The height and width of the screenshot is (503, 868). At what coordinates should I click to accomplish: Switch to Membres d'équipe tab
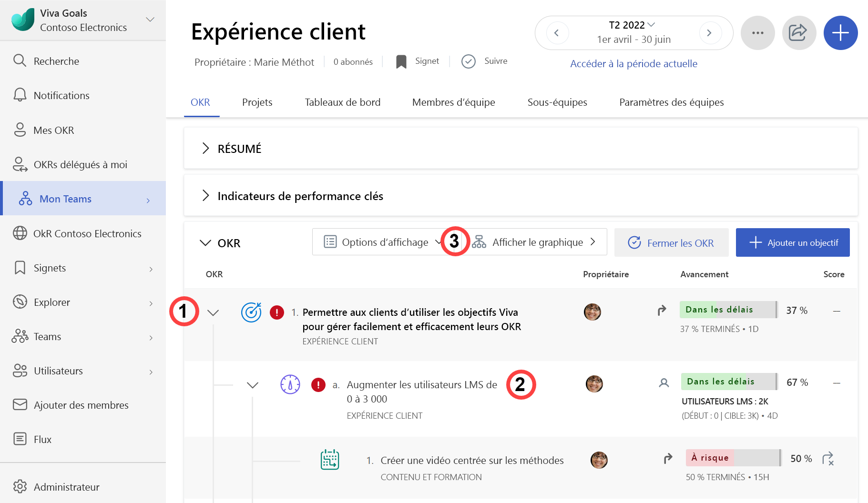[x=453, y=102]
